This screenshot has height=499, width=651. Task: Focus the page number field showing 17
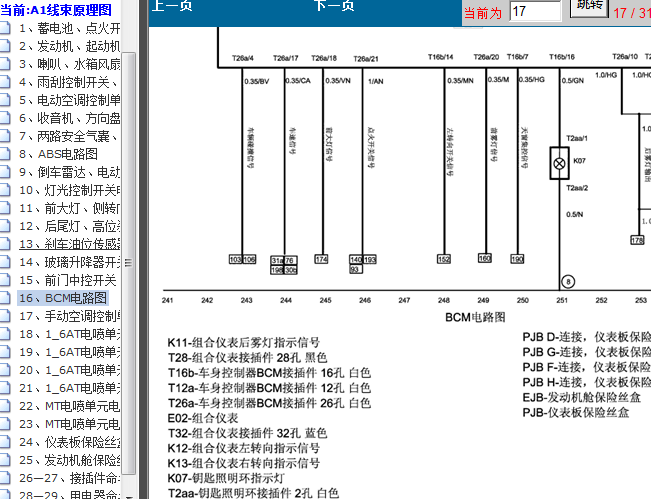point(535,11)
